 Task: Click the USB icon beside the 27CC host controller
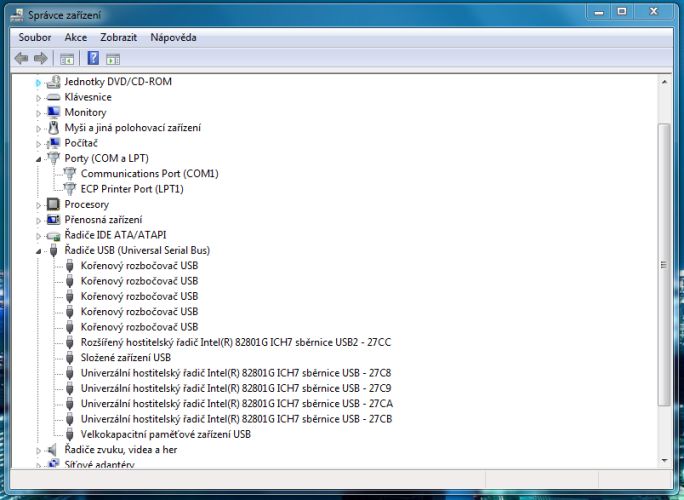(69, 342)
